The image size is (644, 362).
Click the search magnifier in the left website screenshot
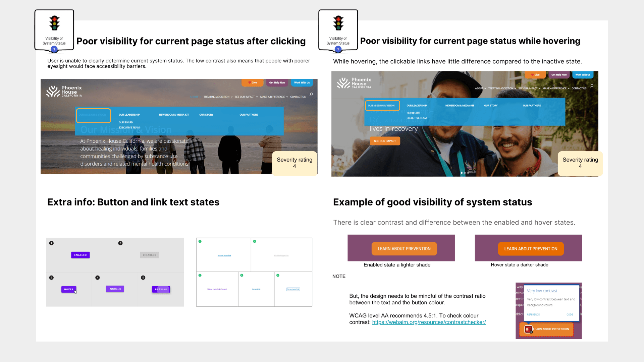311,94
